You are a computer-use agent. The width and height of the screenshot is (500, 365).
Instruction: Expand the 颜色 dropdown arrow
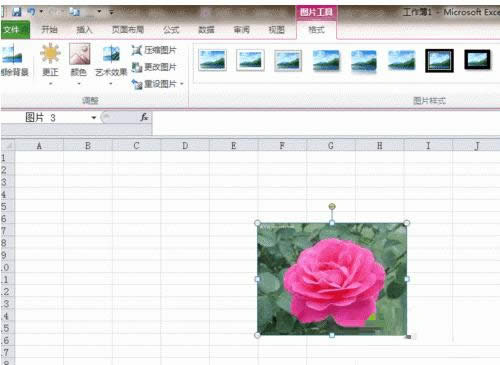pyautogui.click(x=79, y=84)
